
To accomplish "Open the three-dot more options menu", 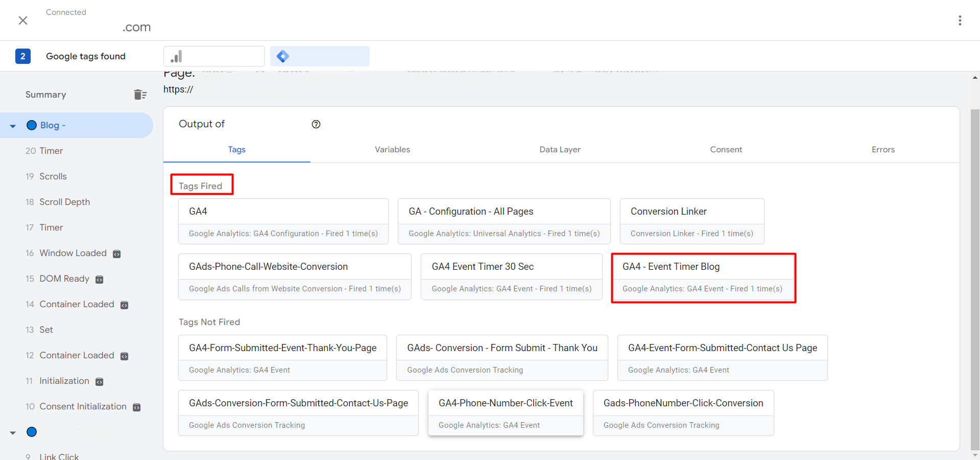I will click(x=960, y=20).
